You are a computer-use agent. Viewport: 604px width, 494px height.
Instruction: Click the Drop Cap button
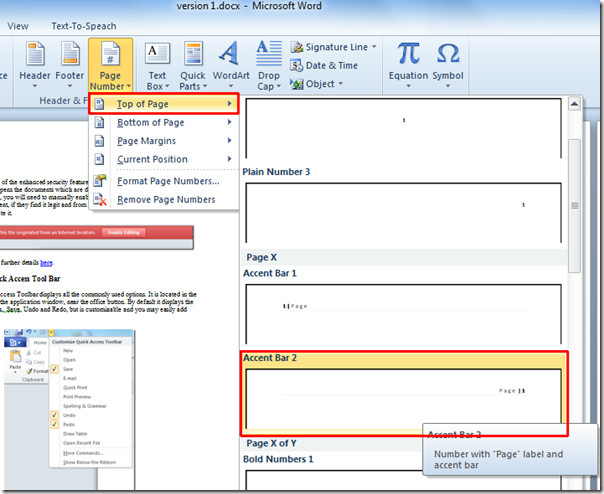click(268, 66)
